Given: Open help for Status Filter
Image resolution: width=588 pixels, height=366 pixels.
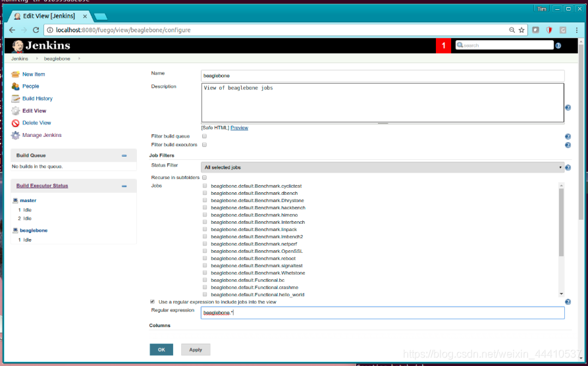Looking at the screenshot, I should coord(568,168).
